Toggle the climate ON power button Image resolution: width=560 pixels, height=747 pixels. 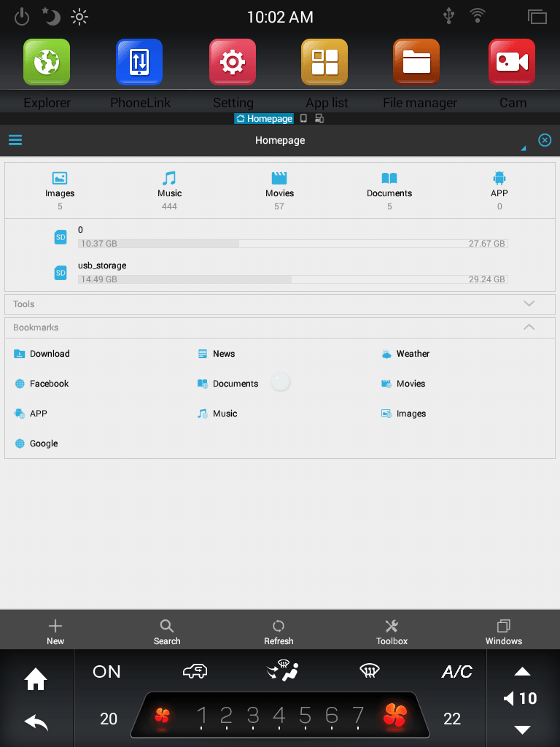107,672
